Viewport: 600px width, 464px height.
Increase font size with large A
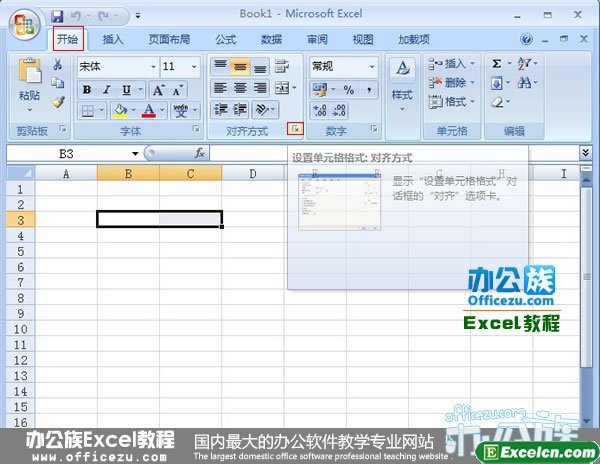158,90
